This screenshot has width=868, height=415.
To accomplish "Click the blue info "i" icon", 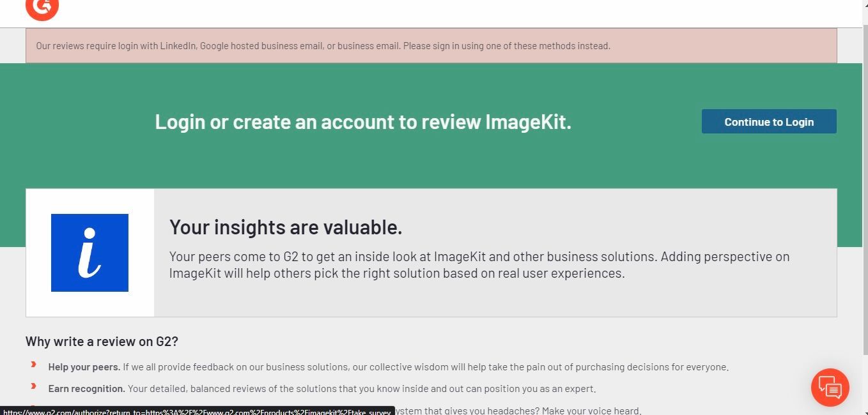I will (x=89, y=253).
